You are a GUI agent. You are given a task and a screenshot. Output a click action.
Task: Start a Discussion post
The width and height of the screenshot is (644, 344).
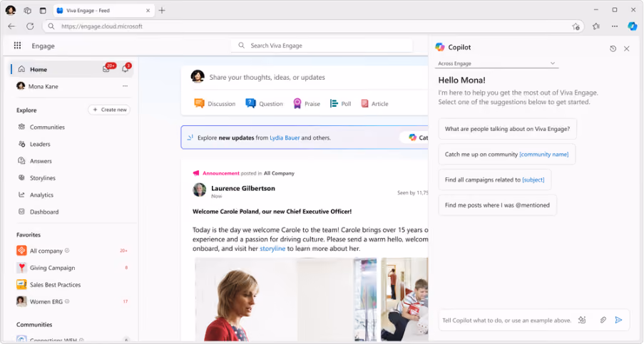[215, 104]
